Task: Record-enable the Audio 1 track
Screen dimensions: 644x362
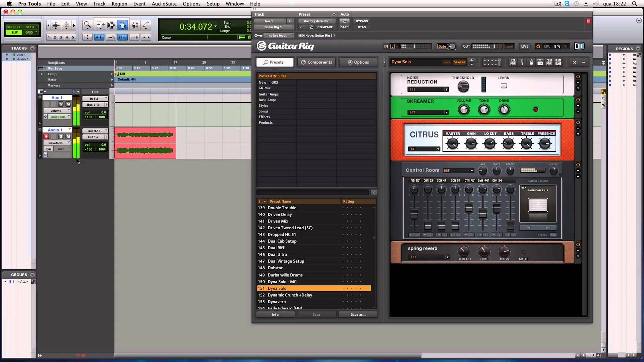Action: coord(46,137)
